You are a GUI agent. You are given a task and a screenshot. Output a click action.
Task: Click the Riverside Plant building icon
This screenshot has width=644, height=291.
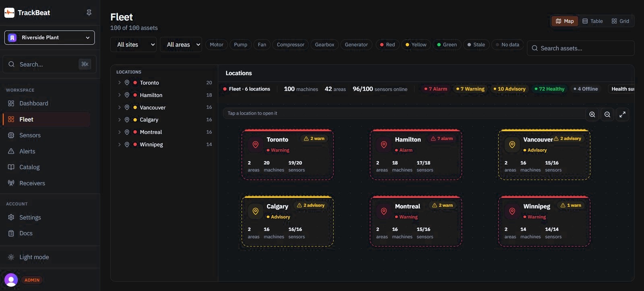pos(12,38)
